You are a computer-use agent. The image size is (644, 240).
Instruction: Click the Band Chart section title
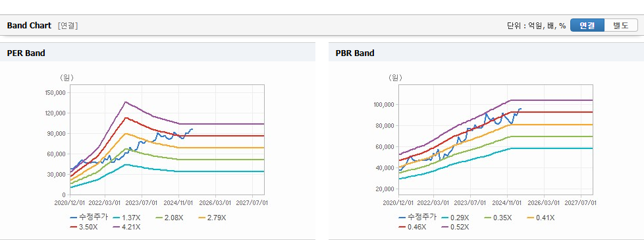(29, 26)
